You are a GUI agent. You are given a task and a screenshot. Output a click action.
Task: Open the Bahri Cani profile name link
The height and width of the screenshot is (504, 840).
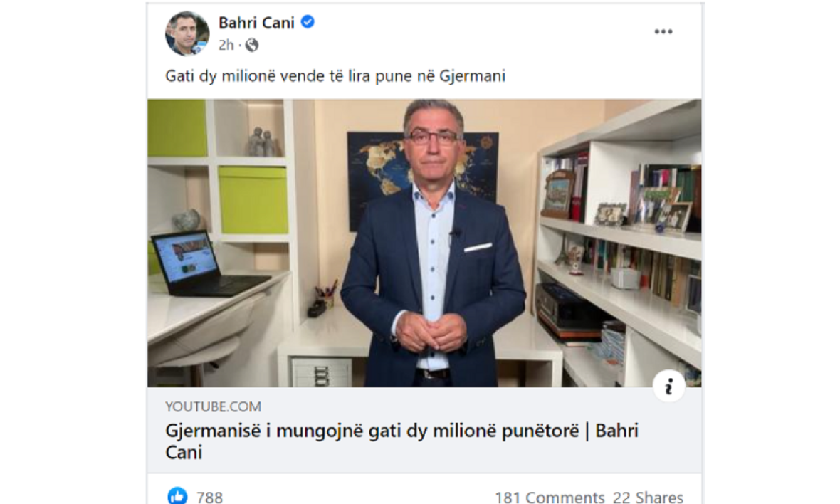click(256, 23)
